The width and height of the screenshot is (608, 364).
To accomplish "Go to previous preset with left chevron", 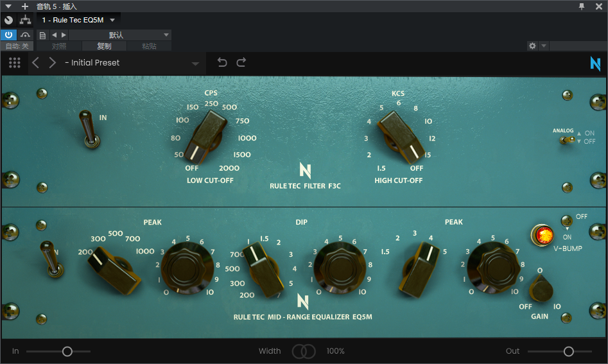I will pos(35,63).
